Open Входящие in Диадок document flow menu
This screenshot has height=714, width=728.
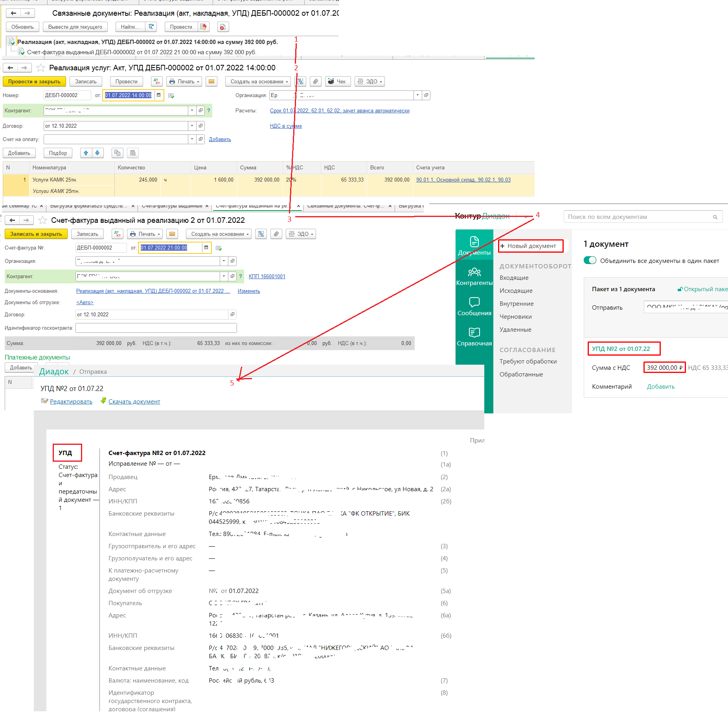514,278
